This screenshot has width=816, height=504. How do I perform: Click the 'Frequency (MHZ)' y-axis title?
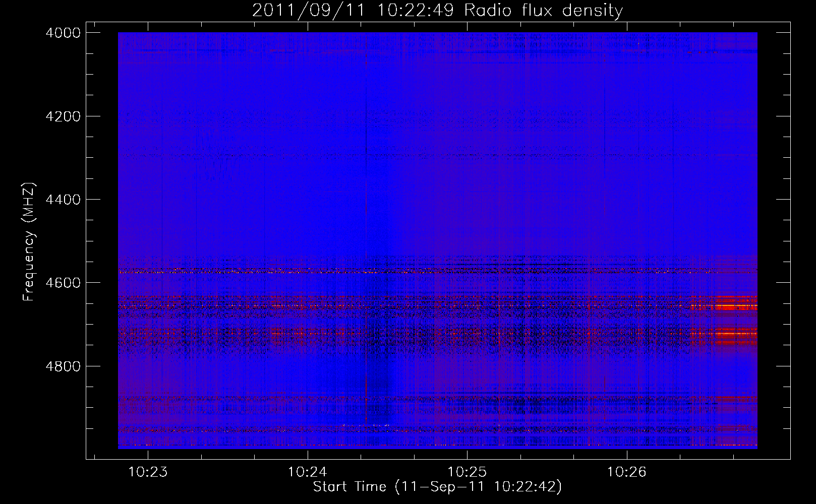coord(29,241)
